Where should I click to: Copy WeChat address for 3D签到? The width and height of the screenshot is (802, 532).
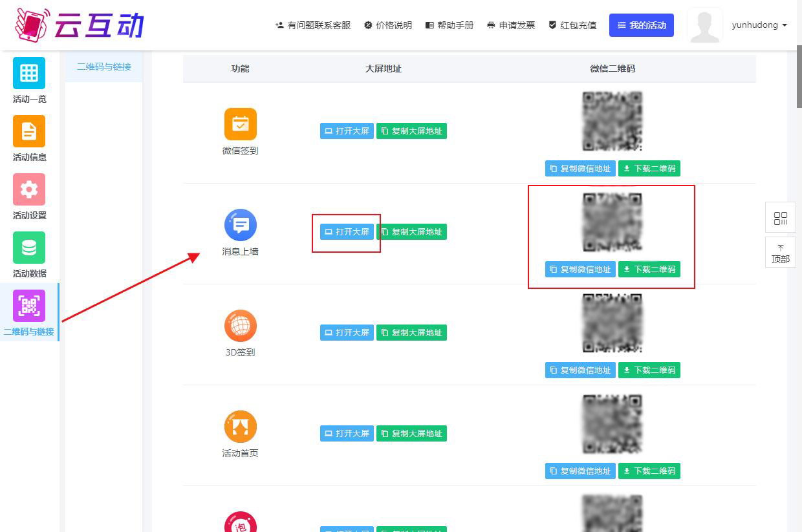pyautogui.click(x=580, y=370)
